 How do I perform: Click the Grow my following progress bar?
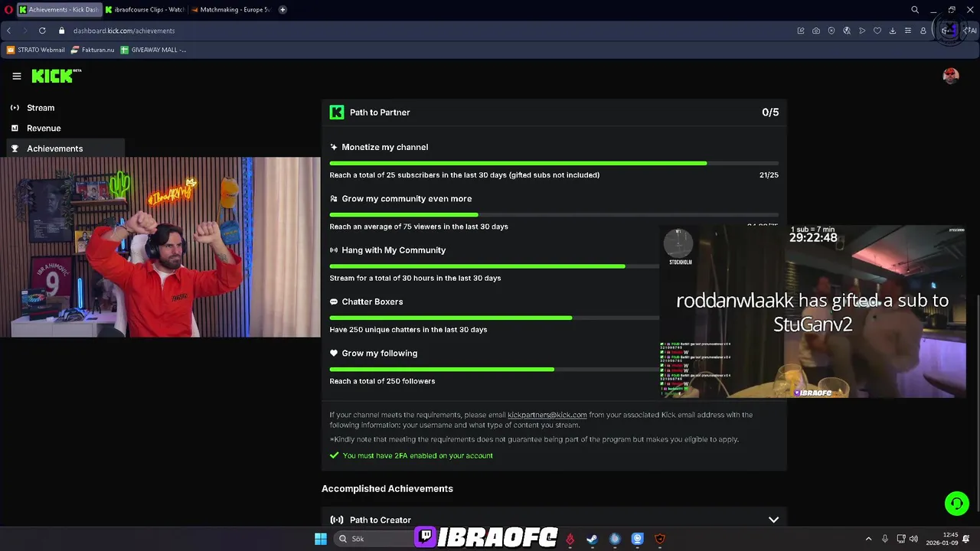494,370
